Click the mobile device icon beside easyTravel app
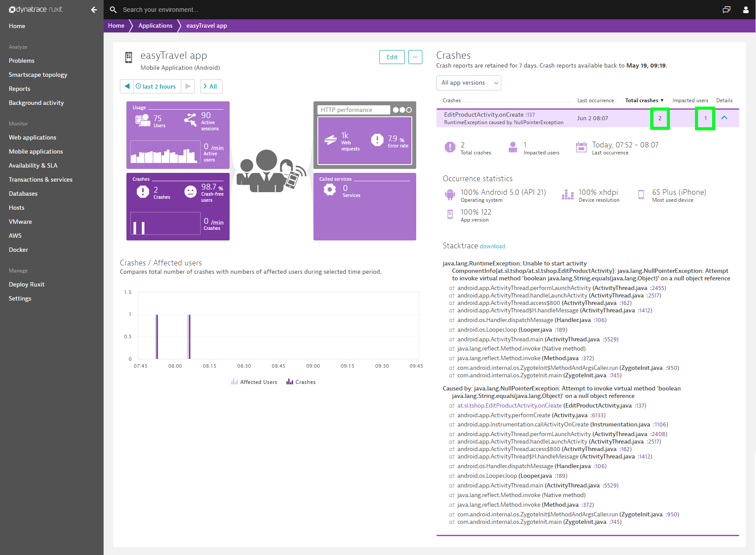 pos(129,57)
